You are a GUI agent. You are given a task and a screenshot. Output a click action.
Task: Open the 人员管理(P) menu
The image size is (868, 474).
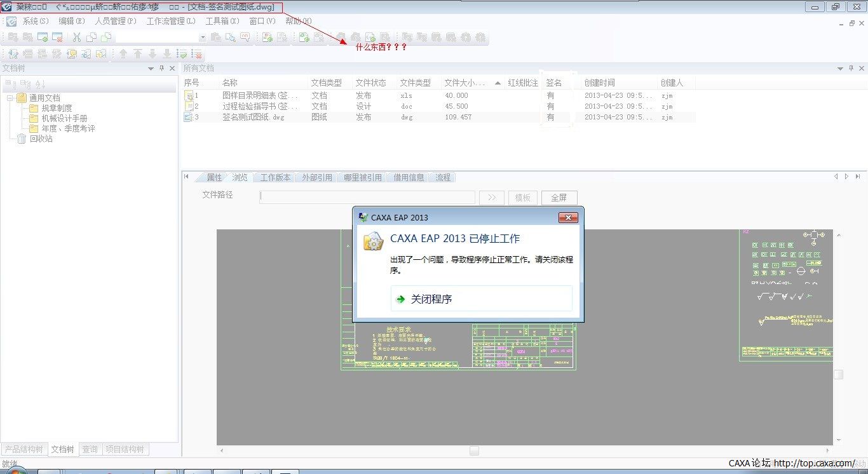(x=116, y=21)
